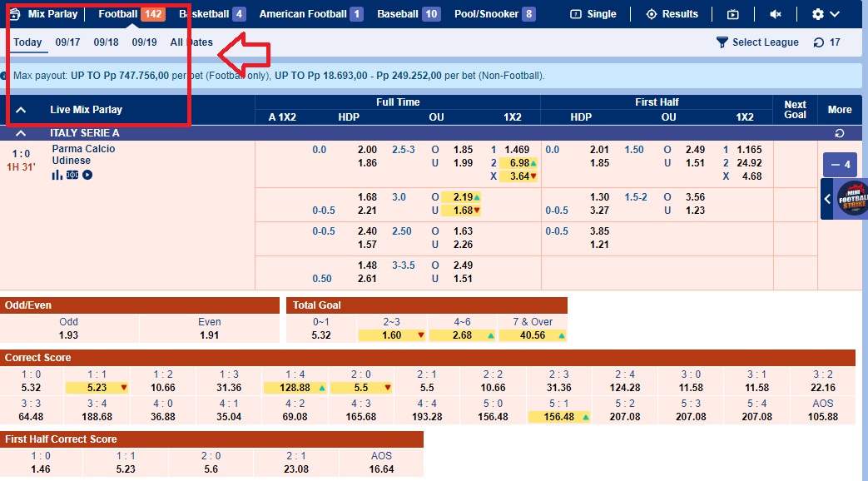The width and height of the screenshot is (868, 481).
Task: Open the Mini Football Strike game thumbnail
Action: 851,199
